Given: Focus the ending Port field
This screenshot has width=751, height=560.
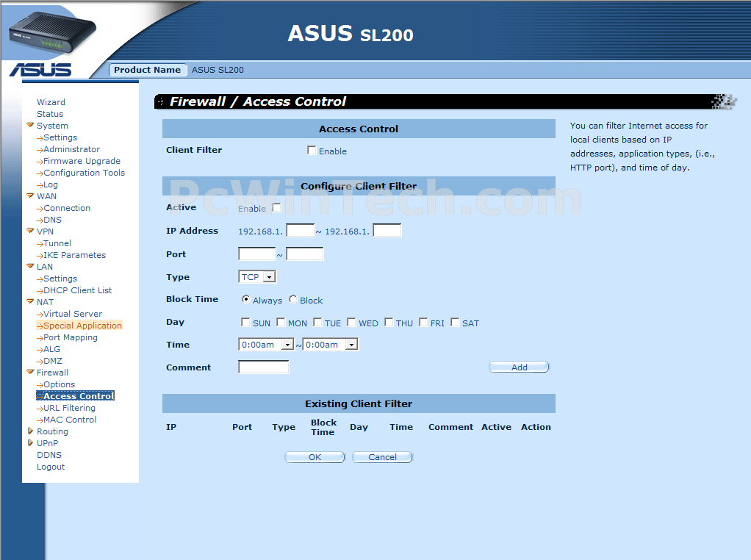Looking at the screenshot, I should point(305,254).
